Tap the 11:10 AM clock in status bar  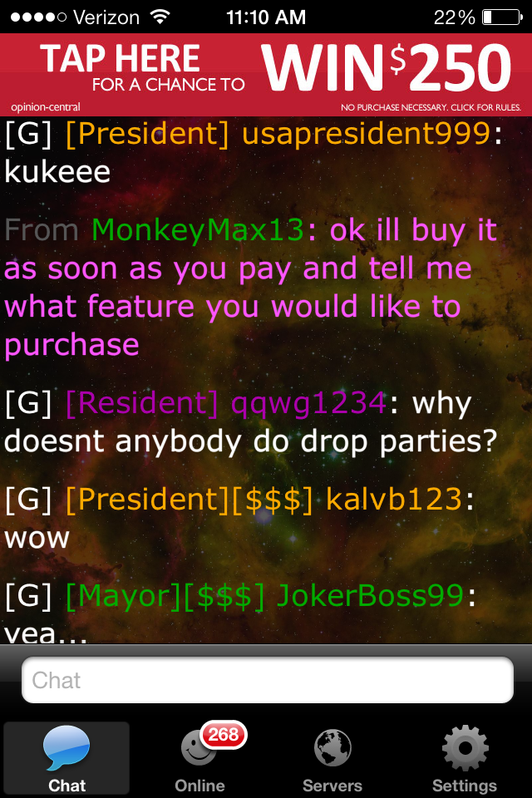(x=266, y=17)
